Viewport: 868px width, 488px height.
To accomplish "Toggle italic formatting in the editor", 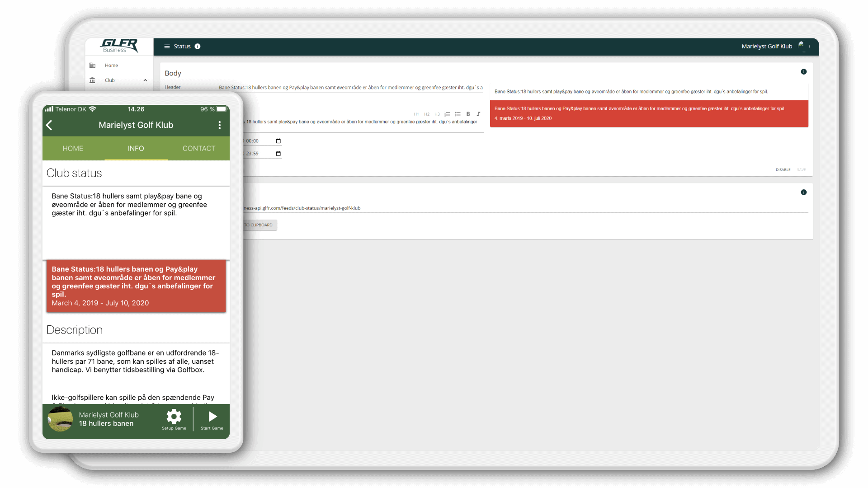I will [478, 114].
